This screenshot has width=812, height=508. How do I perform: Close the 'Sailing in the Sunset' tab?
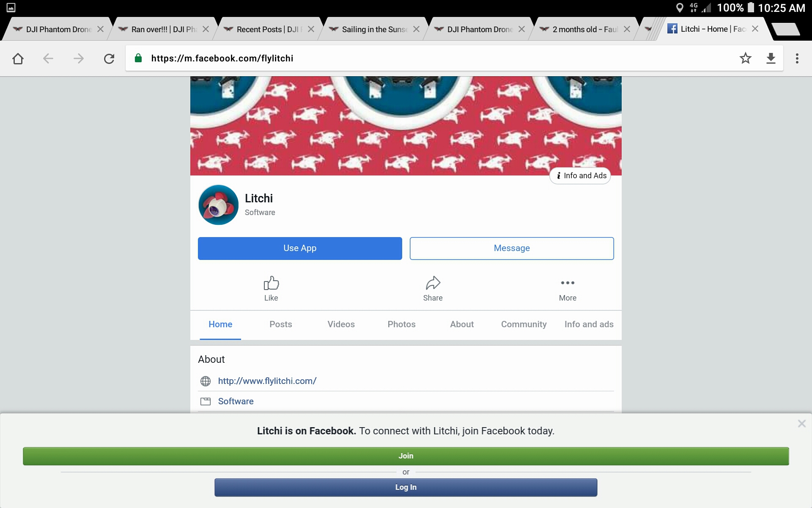(x=416, y=29)
